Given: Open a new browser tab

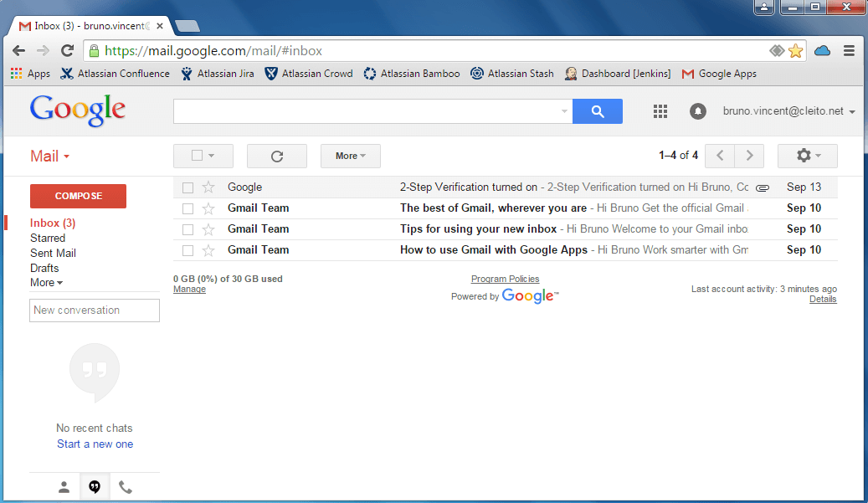Looking at the screenshot, I should coord(187,26).
